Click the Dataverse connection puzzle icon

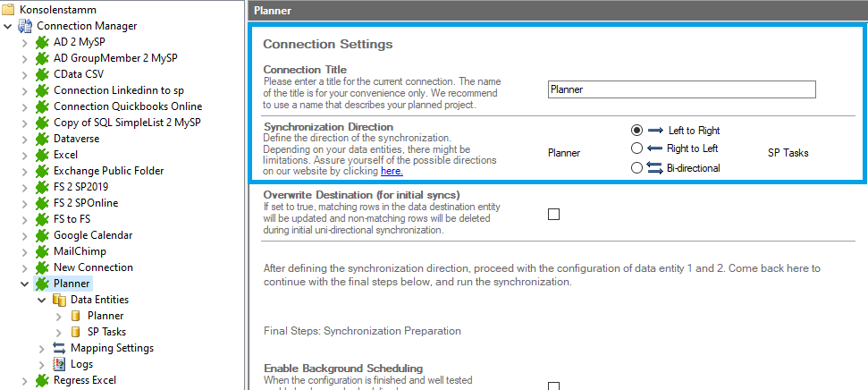pos(42,139)
